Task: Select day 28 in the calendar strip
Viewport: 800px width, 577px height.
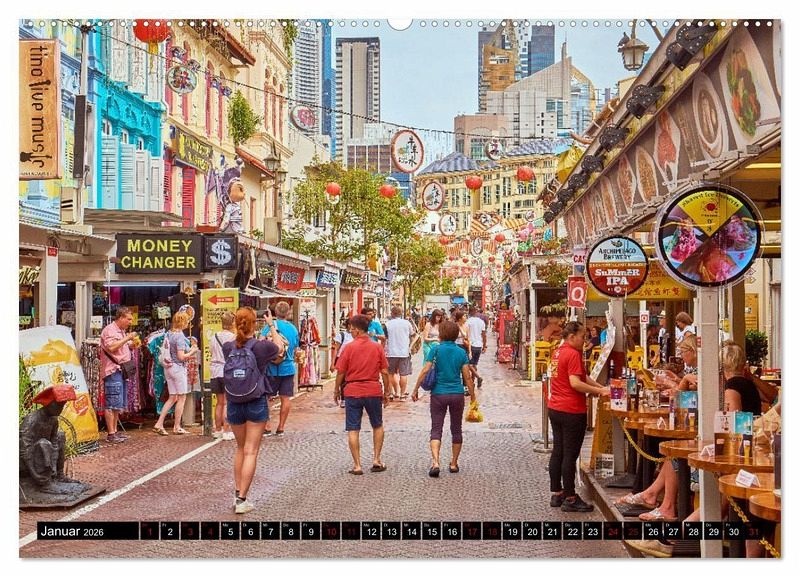Action: point(694,531)
